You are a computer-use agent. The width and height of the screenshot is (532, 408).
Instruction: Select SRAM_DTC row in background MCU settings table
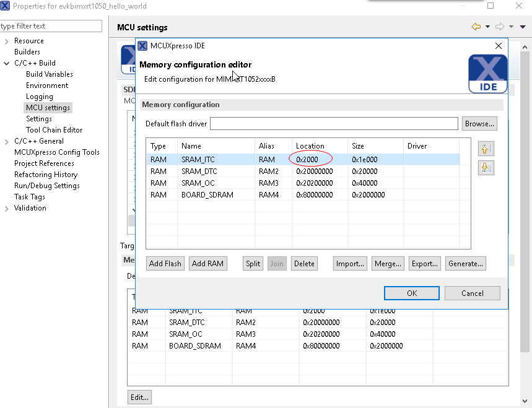pos(318,322)
